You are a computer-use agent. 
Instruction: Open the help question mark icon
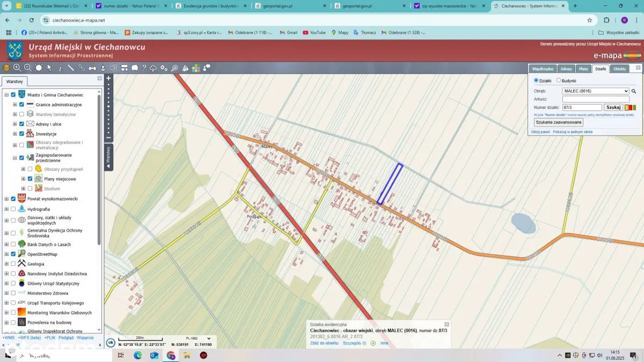pyautogui.click(x=144, y=68)
